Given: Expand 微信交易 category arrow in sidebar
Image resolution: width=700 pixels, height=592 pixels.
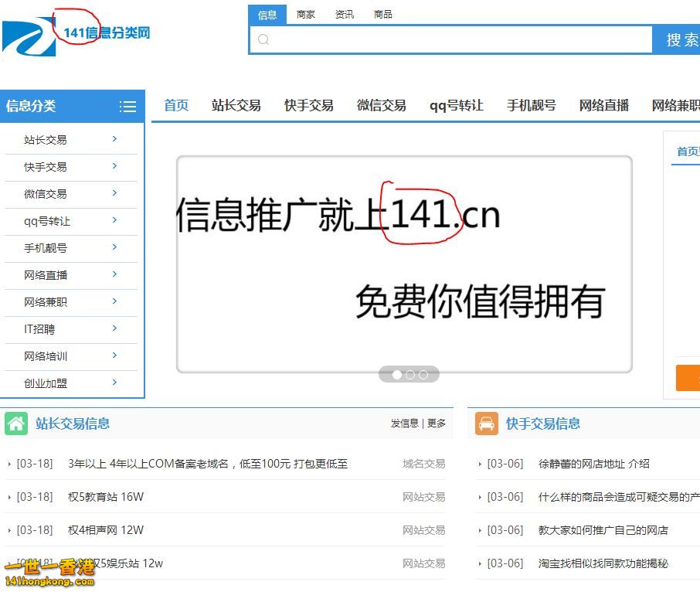Looking at the screenshot, I should coord(114,193).
